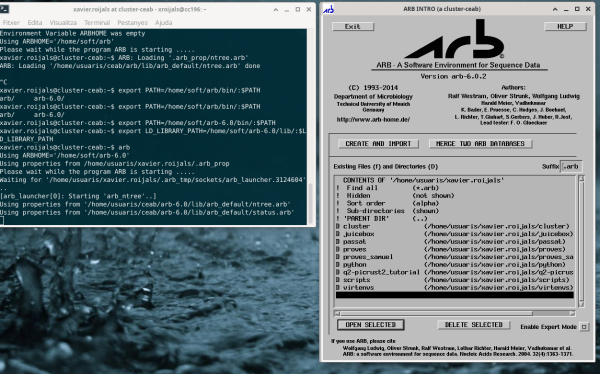Close the ARB INTRO window
Screen dimensions: 600x374
[x=588, y=9]
